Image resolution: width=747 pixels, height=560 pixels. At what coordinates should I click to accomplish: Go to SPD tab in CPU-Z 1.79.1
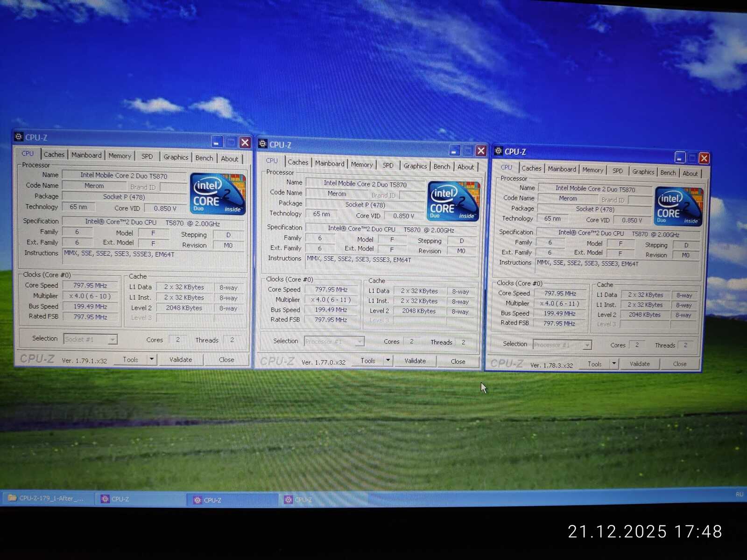[147, 156]
